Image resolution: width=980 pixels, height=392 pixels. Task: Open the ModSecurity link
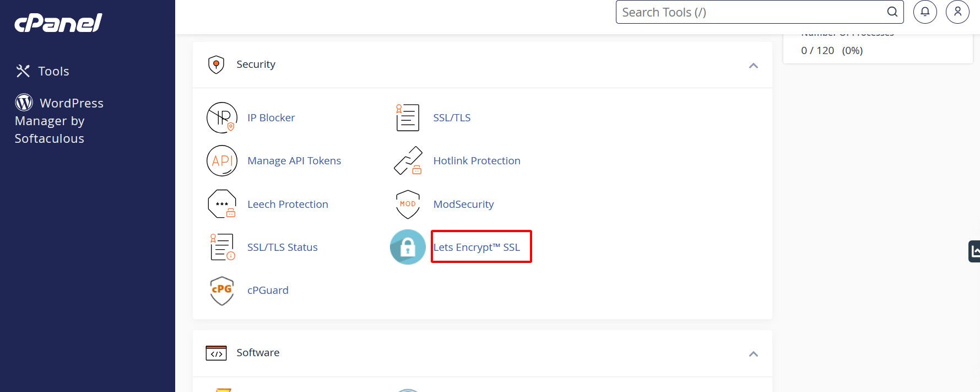pos(463,204)
